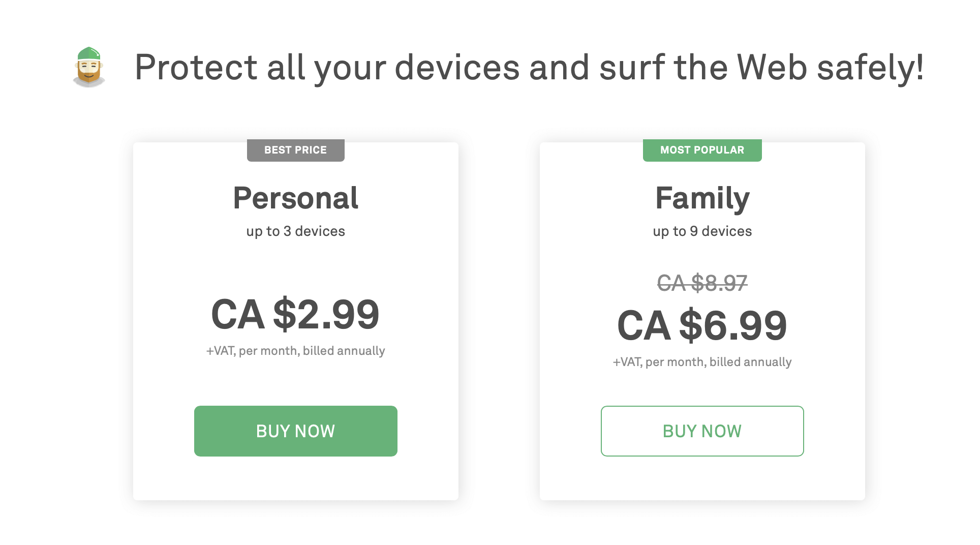Click the CA $2.99 Personal price
980x545 pixels.
click(x=295, y=315)
